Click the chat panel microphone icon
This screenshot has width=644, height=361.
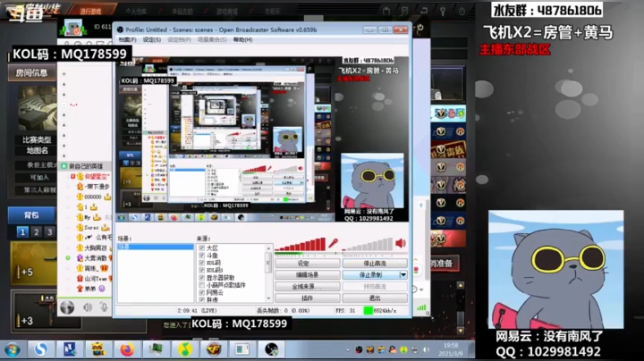(104, 306)
